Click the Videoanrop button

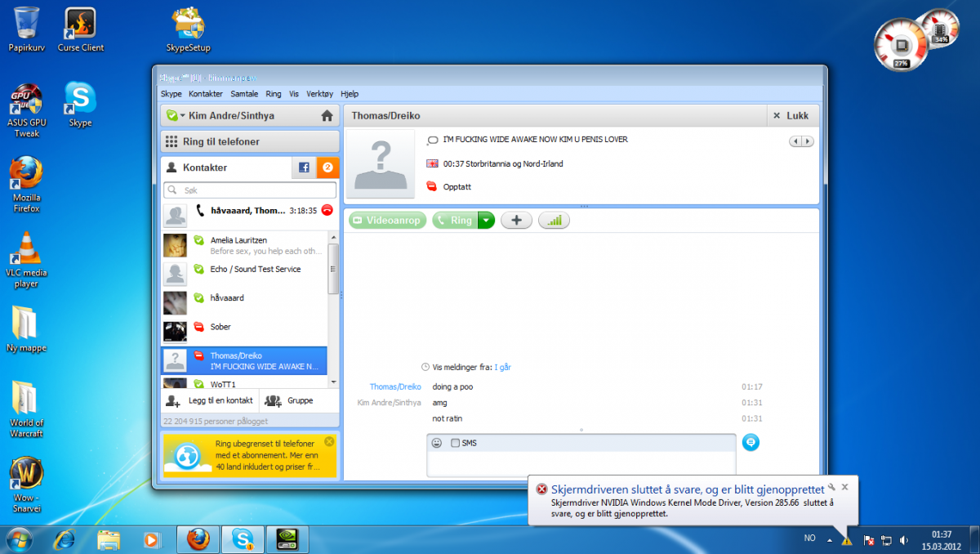coord(387,221)
